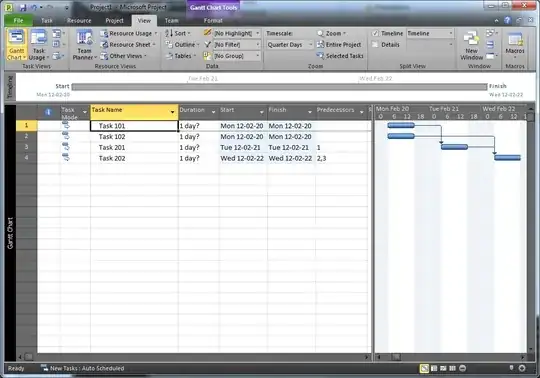540x378 pixels.
Task: Click the Resource Usage view icon
Action: click(104, 33)
